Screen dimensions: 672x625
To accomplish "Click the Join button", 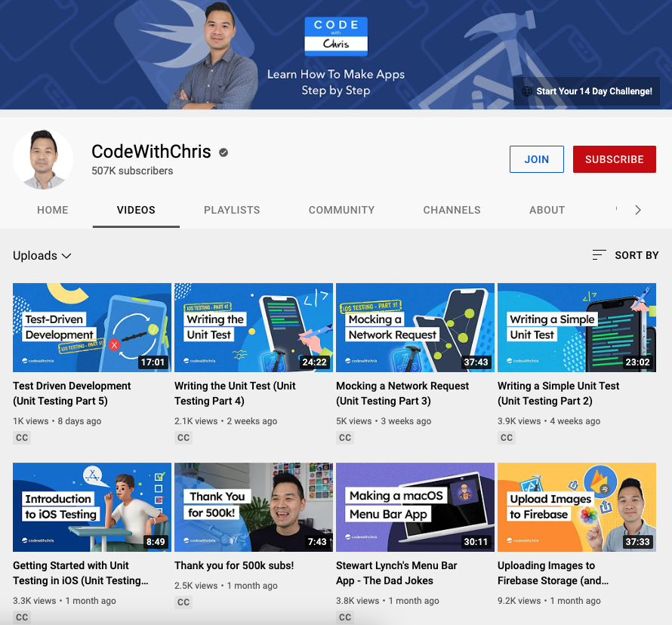I will [x=537, y=159].
